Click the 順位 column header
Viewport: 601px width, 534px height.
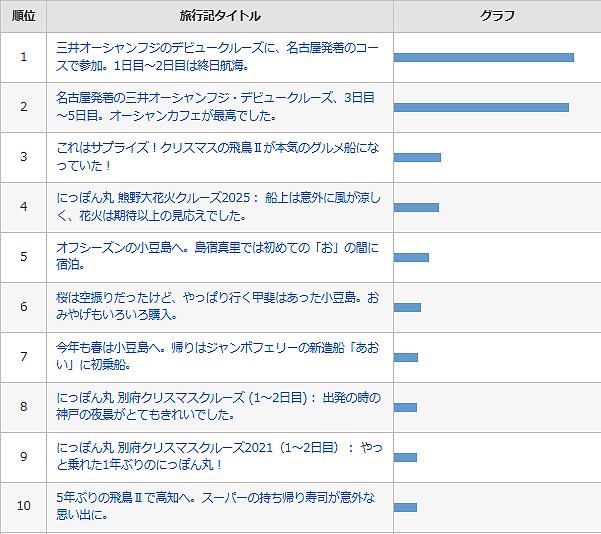pos(23,16)
